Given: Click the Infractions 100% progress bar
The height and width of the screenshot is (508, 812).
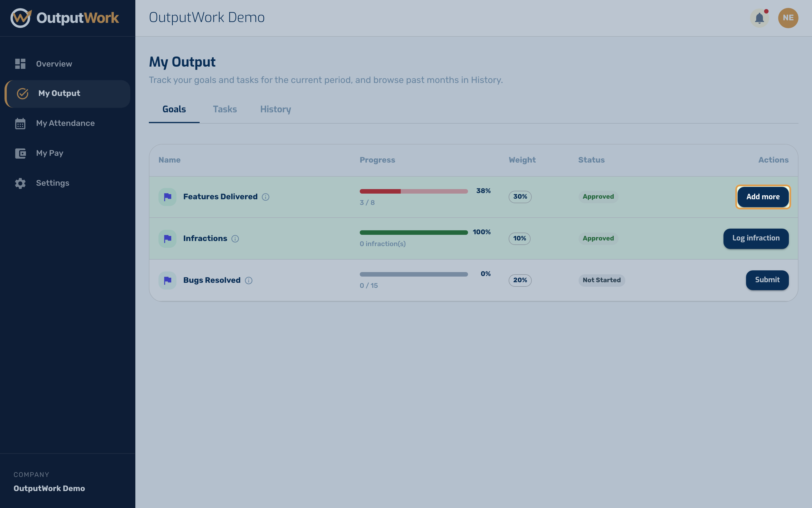Looking at the screenshot, I should (414, 233).
